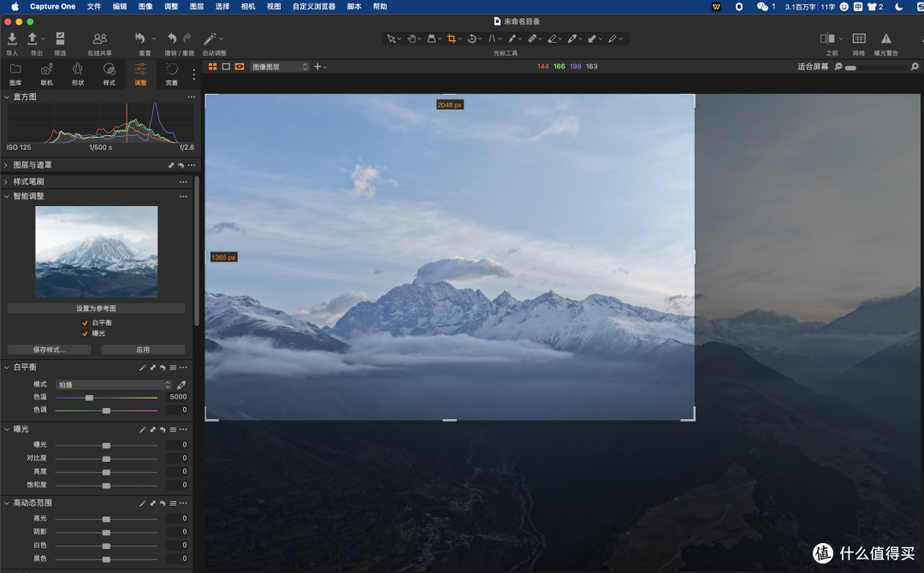The height and width of the screenshot is (573, 924).
Task: Toggle the 曝光 checkbox in Smart Adjustments
Action: coord(85,334)
